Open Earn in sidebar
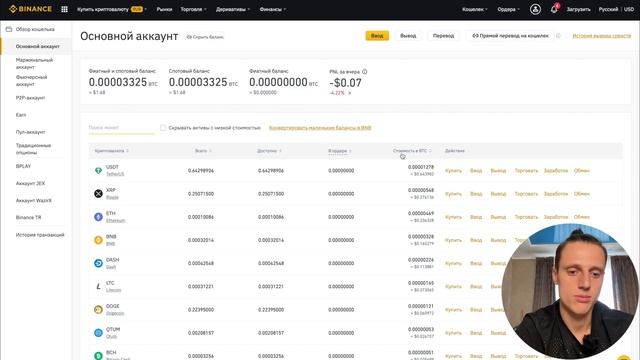640x360 pixels. [x=21, y=115]
